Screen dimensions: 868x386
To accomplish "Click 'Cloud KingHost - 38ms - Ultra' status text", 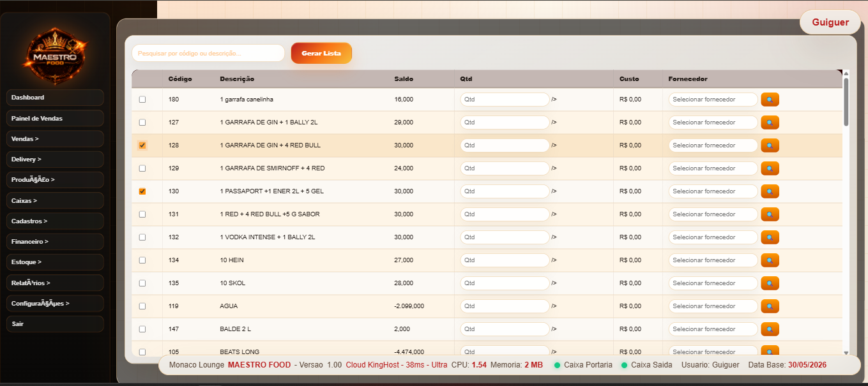I will click(x=397, y=365).
